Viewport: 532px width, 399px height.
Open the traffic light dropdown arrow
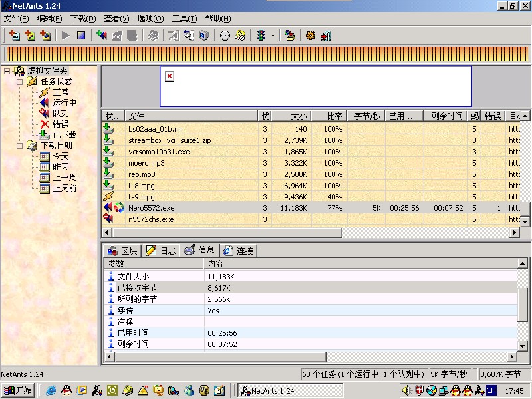tap(273, 35)
